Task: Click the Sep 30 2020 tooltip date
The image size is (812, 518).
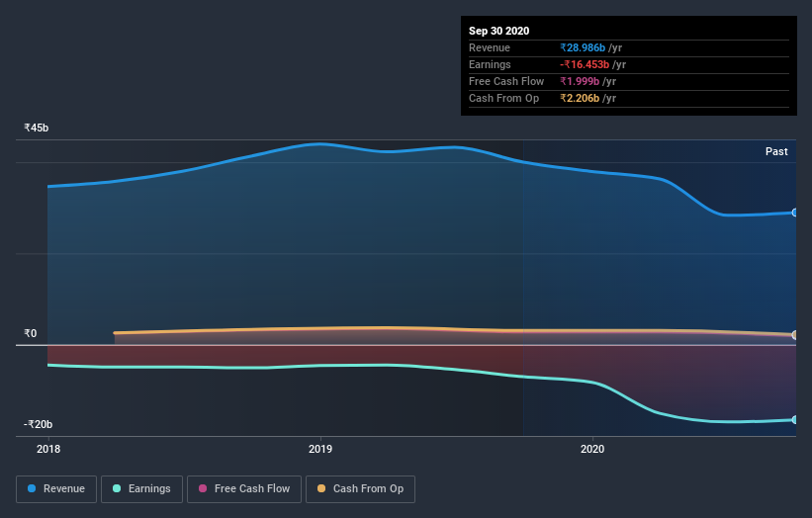Action: tap(498, 31)
